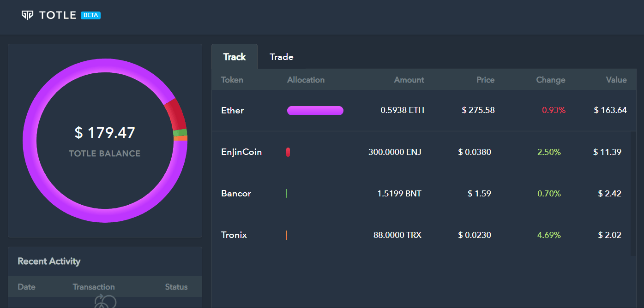Viewport: 644px width, 308px height.
Task: Click the 0.70% Bancor change
Action: click(549, 193)
